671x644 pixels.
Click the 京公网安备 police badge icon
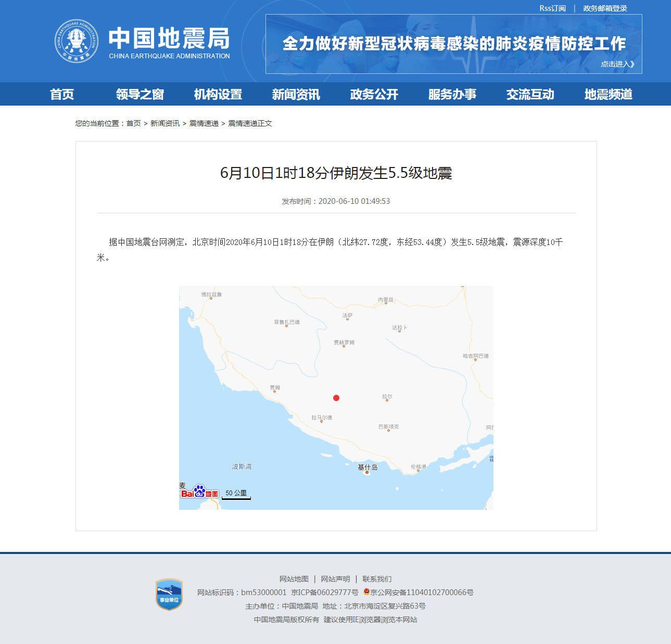(366, 592)
